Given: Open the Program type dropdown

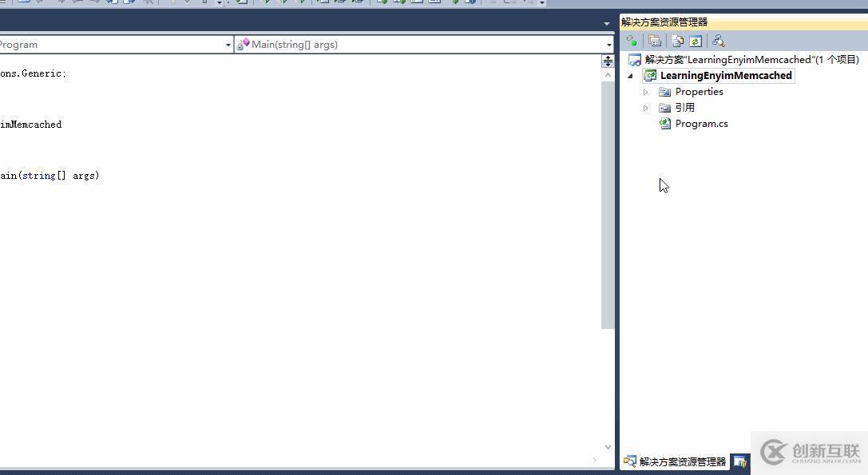Looking at the screenshot, I should 228,44.
